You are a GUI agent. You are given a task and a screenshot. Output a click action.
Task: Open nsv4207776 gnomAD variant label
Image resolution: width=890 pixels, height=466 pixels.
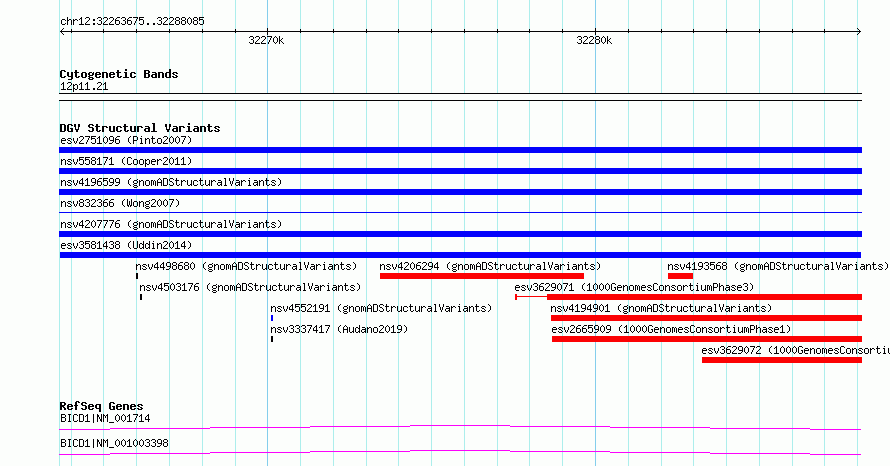coord(171,224)
